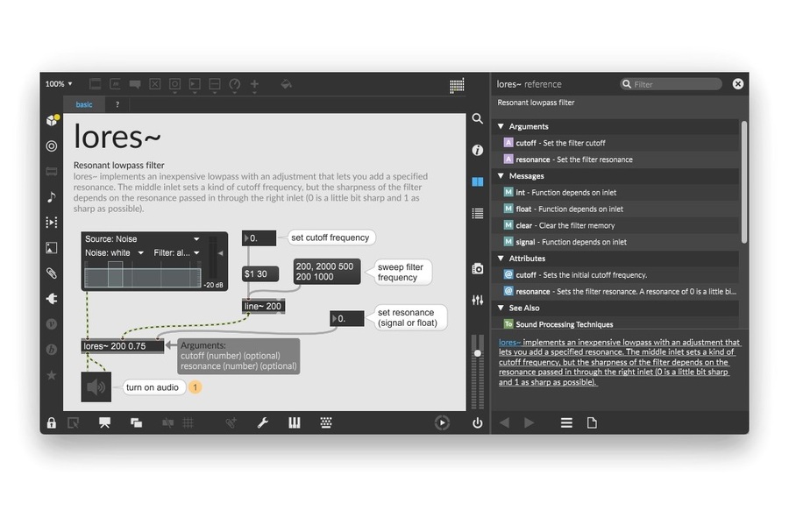Open the keyboard/calendar icon in bottom toolbar
The height and width of the screenshot is (532, 789).
326,423
